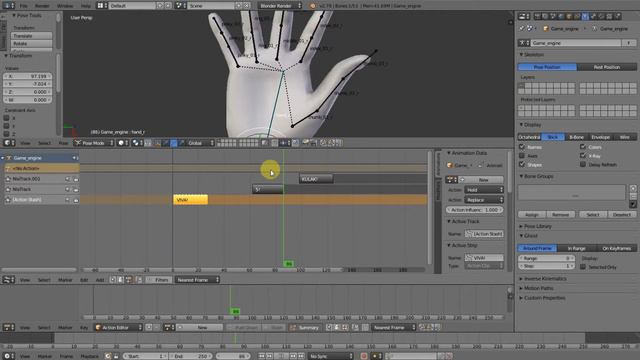Open the Hold extrapolation dropdown
Image resolution: width=640 pixels, height=360 pixels.
[484, 190]
